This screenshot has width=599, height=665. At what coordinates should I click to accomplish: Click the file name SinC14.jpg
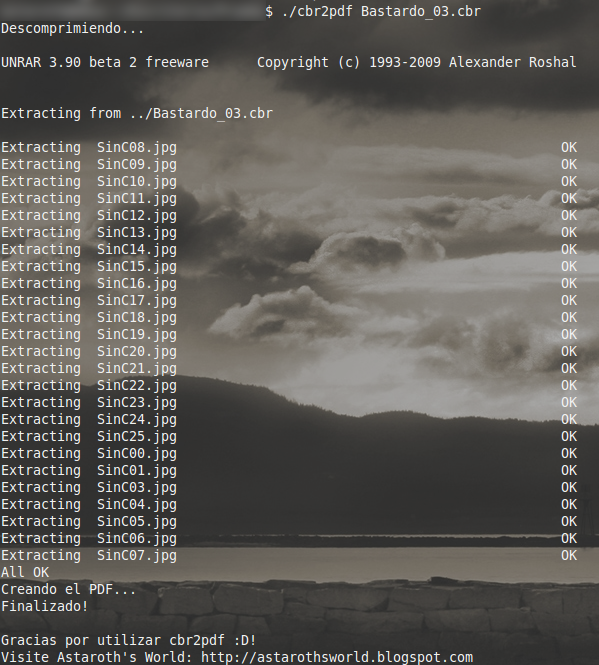coord(137,249)
